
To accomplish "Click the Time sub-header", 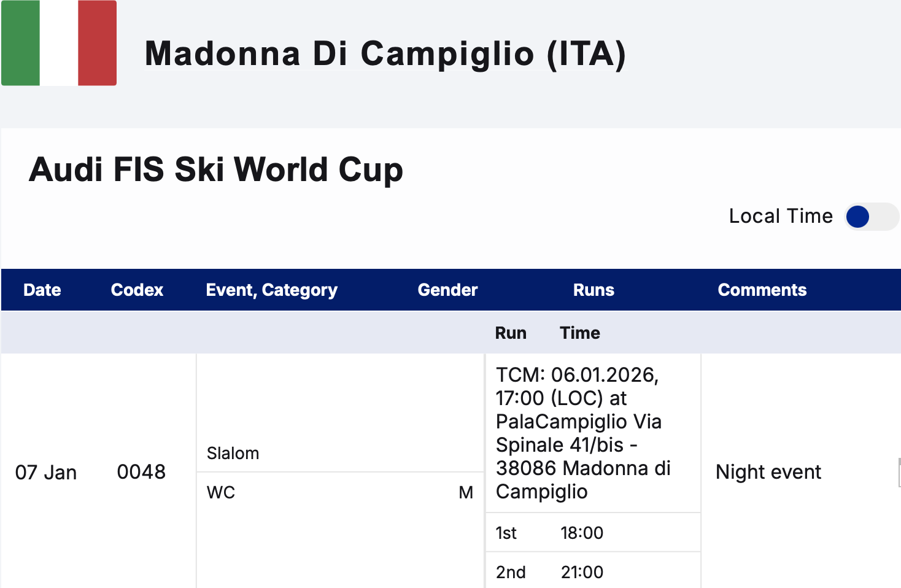I will click(x=579, y=333).
